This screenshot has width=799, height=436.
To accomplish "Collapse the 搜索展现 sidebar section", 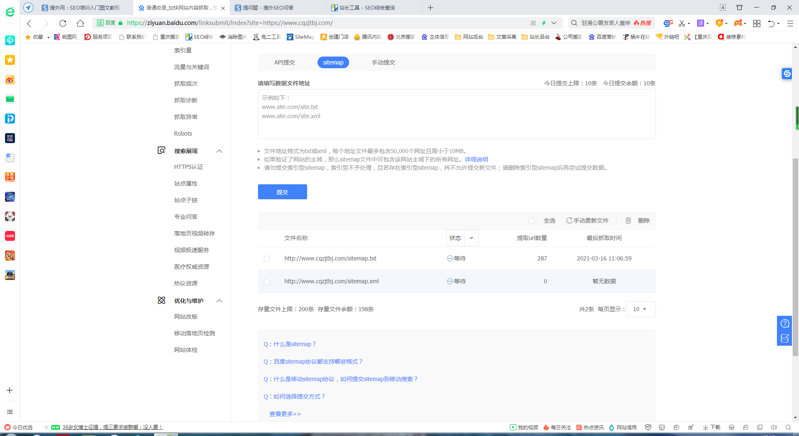I will pyautogui.click(x=219, y=151).
